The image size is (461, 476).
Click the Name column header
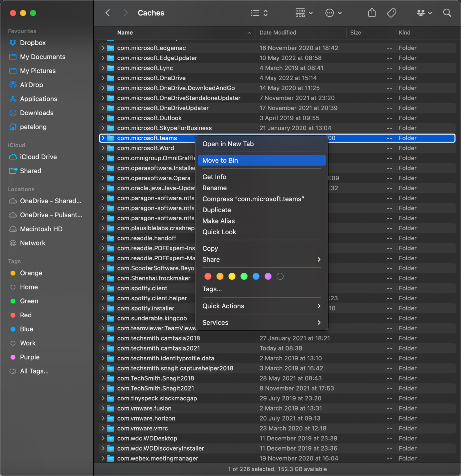point(125,33)
